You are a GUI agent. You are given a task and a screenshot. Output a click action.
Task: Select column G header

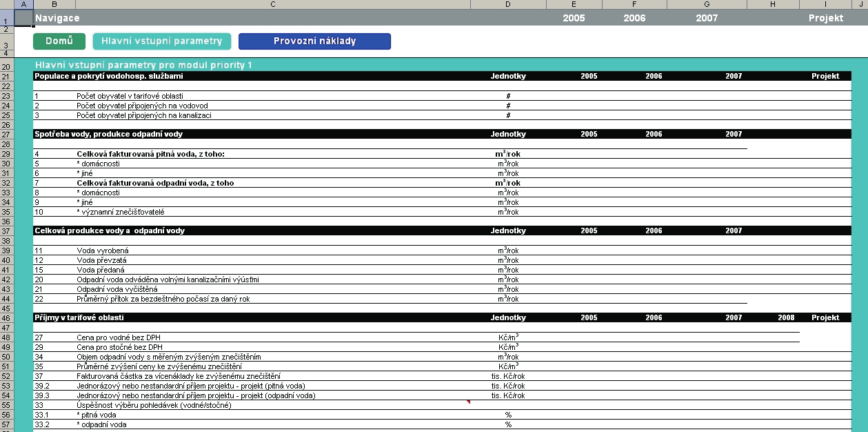707,5
